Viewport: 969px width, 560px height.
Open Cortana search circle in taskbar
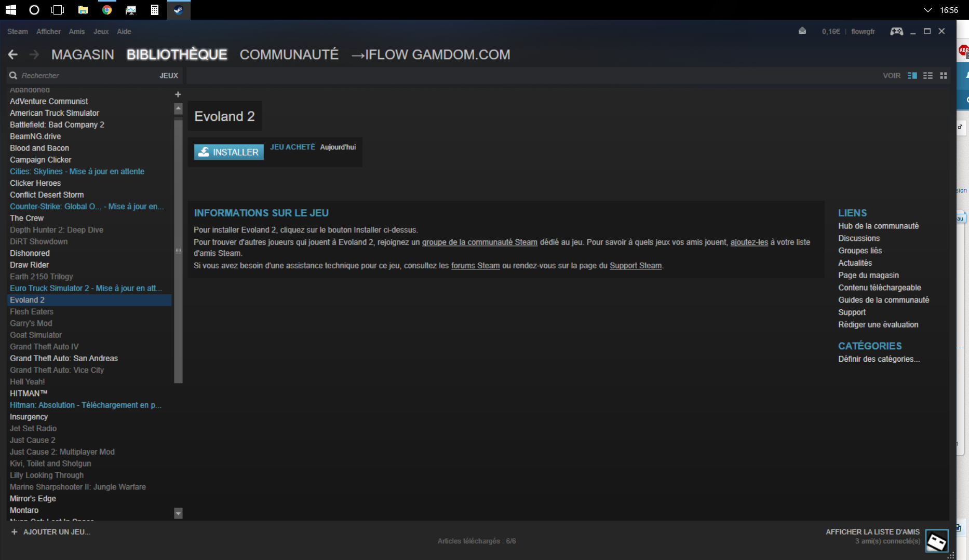34,10
